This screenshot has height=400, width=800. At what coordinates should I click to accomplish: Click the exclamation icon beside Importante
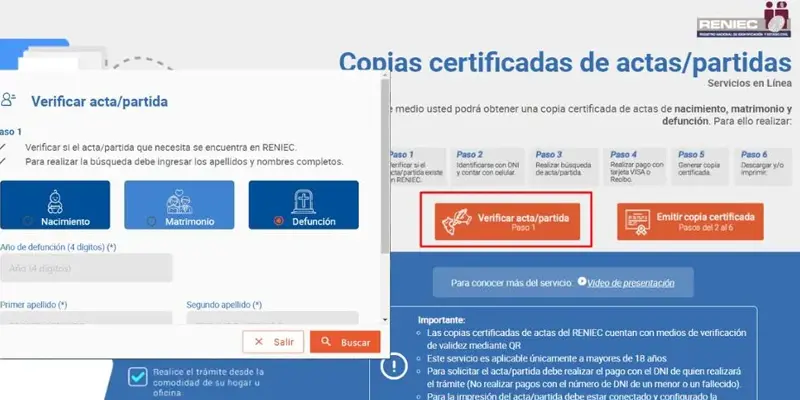393,366
